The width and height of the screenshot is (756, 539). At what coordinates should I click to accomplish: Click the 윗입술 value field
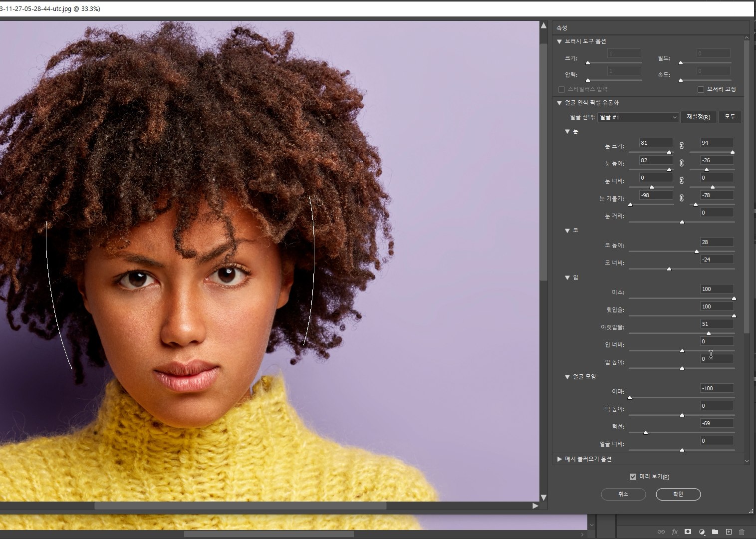(x=717, y=306)
